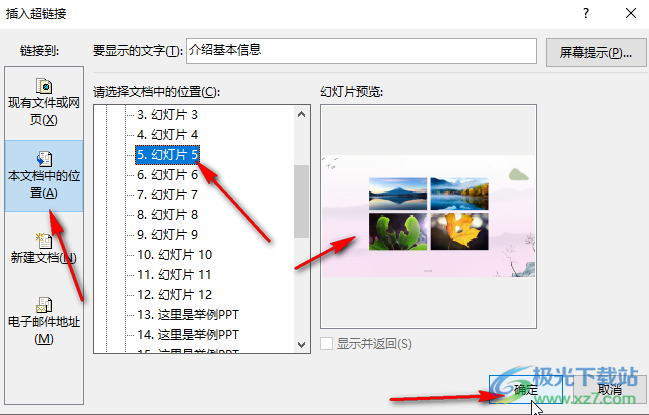Select 幻灯片 3 in the list
This screenshot has height=415, width=649.
click(167, 115)
